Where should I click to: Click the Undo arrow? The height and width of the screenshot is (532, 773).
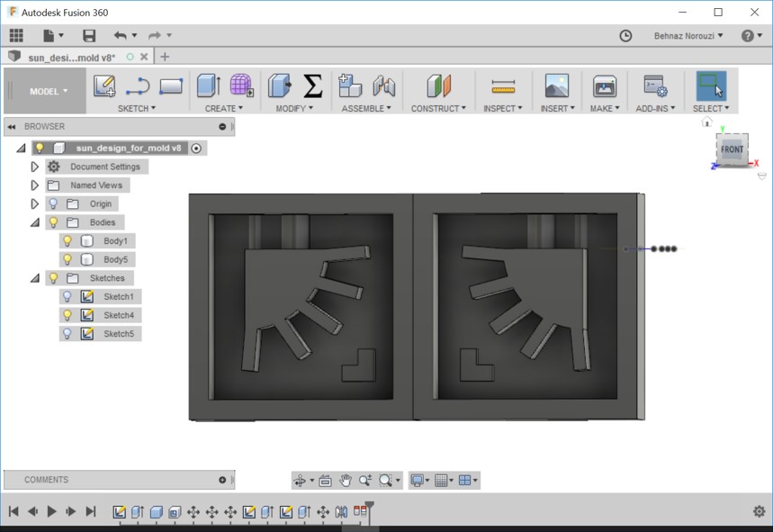point(121,35)
